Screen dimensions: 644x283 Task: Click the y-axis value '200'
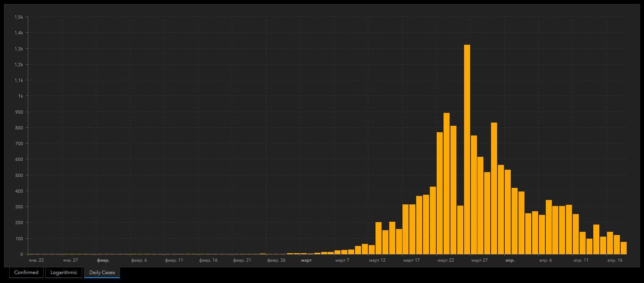pos(19,223)
